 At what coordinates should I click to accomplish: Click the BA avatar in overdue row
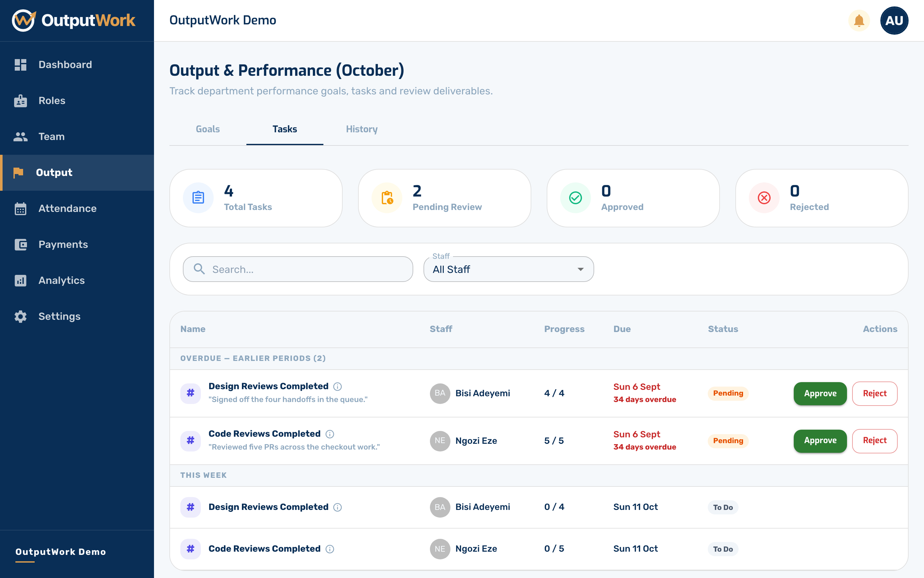click(440, 393)
